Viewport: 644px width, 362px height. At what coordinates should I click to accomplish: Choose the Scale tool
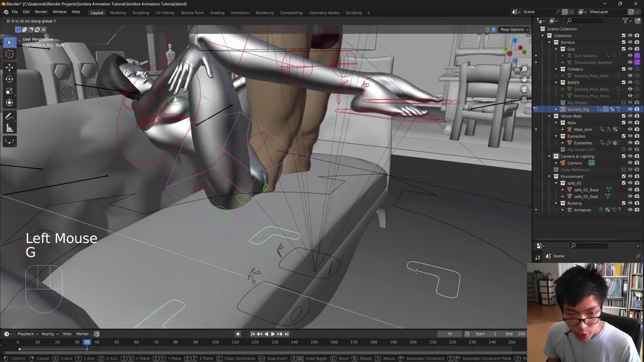pyautogui.click(x=9, y=91)
